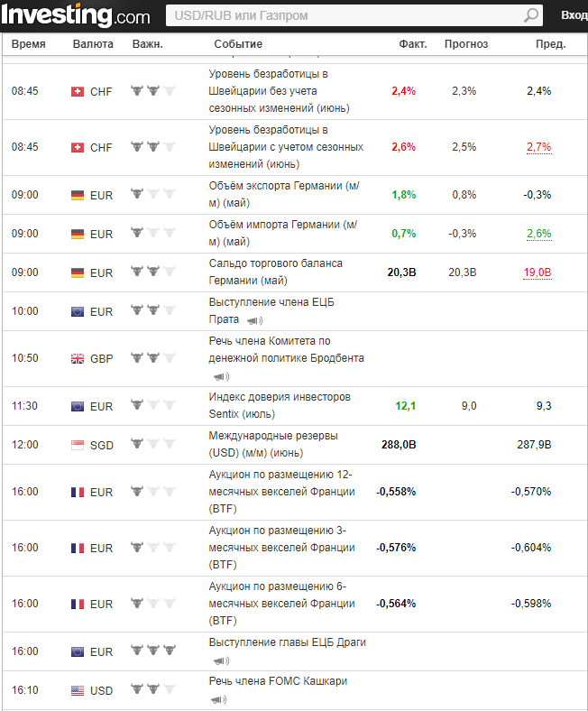
Task: Click the Singapore flag beside SGD
Action: coord(78,445)
